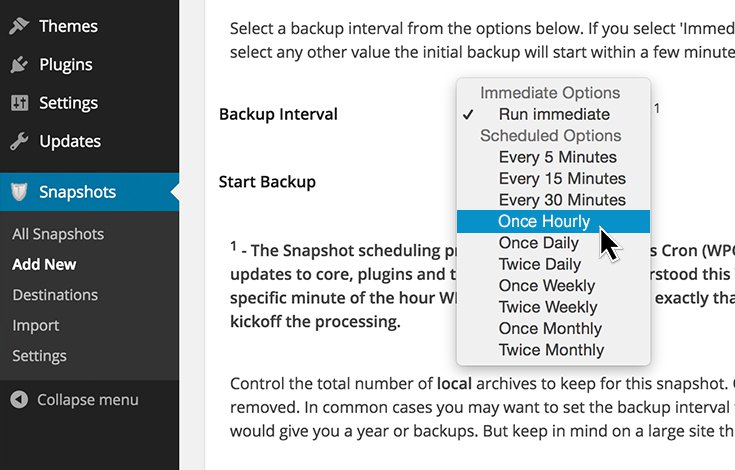The height and width of the screenshot is (470, 735).
Task: Choose Every 15 Minutes interval
Action: 562,179
